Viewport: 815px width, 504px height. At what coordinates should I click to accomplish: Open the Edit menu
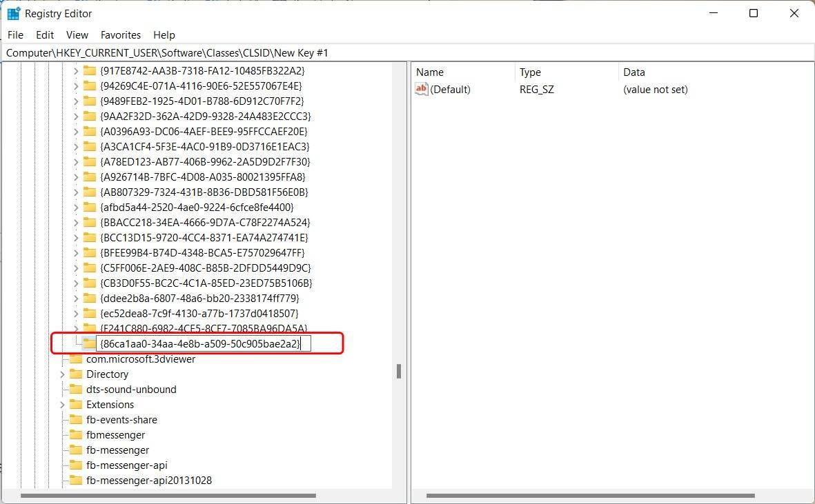click(x=45, y=34)
